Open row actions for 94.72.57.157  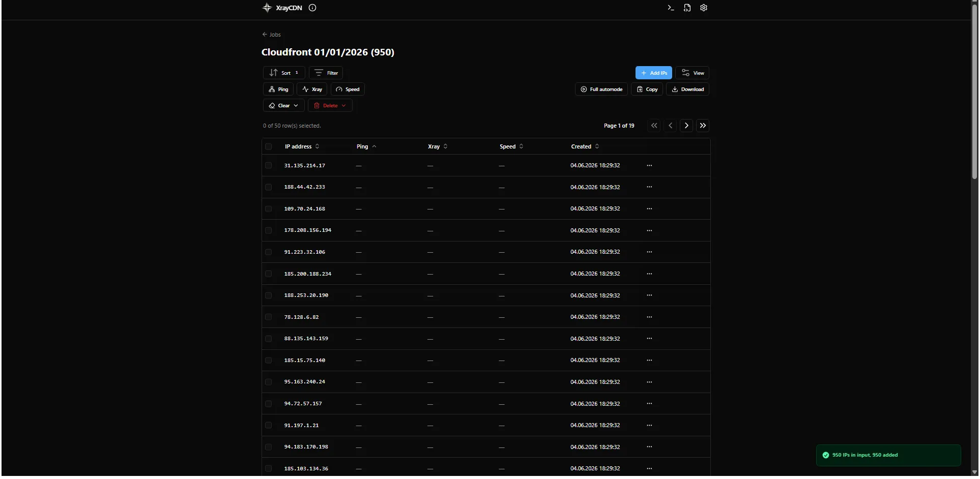tap(649, 404)
